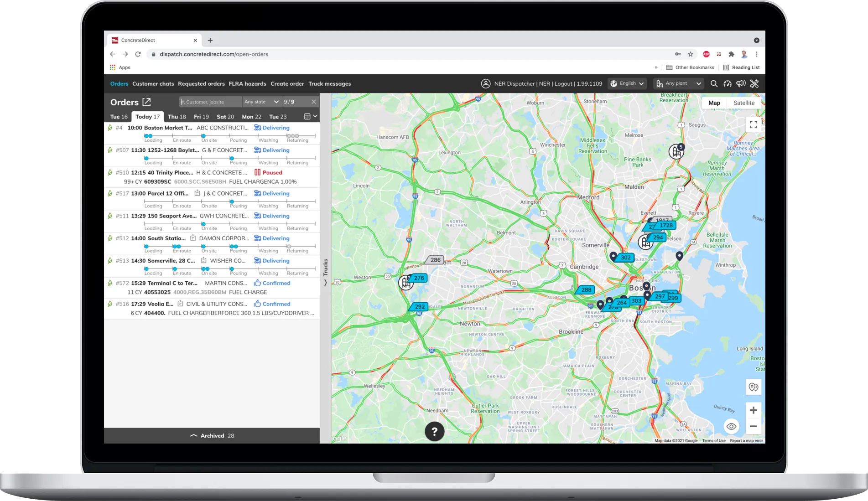Open the Any state filter dropdown
868x501 pixels.
261,102
